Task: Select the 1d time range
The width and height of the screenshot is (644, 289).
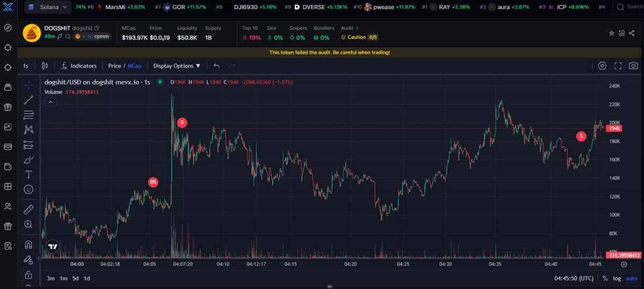Action: point(87,278)
